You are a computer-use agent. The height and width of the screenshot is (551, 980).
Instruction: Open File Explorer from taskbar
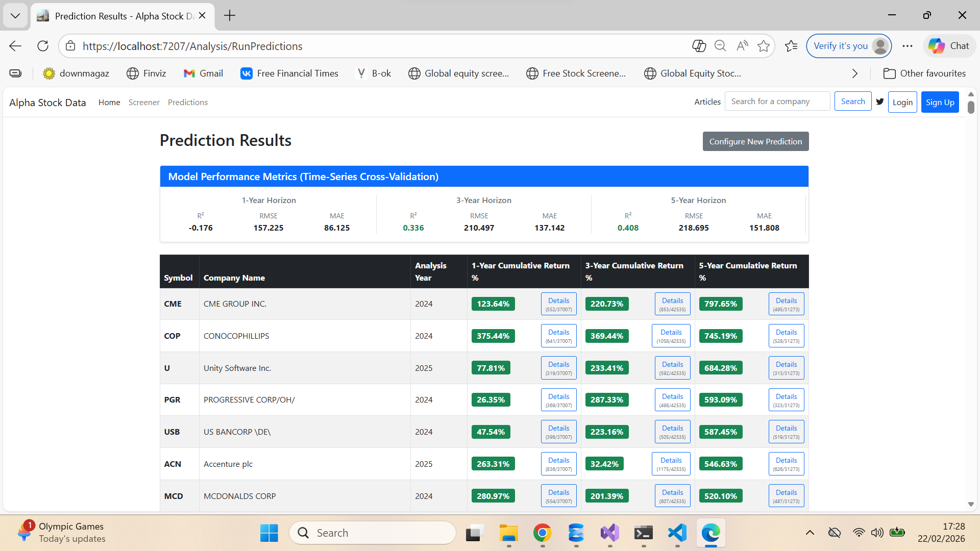(x=508, y=533)
